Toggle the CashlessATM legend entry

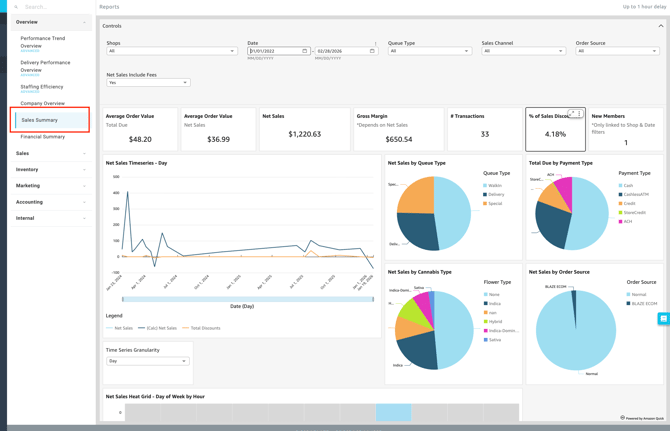tap(636, 194)
